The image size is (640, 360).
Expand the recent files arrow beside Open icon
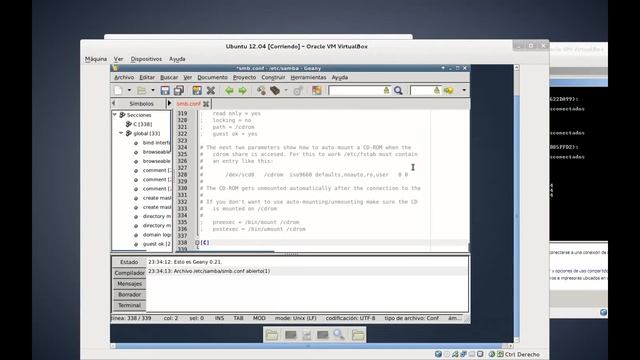[x=153, y=90]
